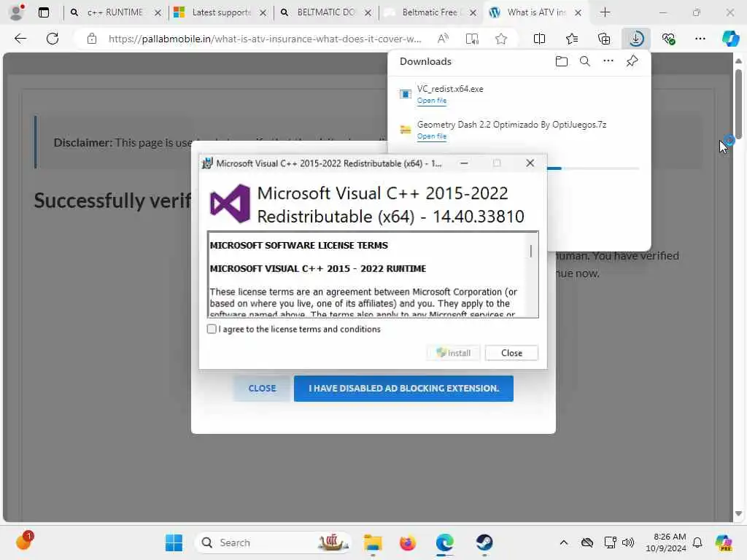Screen dimensions: 747x560
Task: Go back with the browser back arrow
Action: [20, 39]
